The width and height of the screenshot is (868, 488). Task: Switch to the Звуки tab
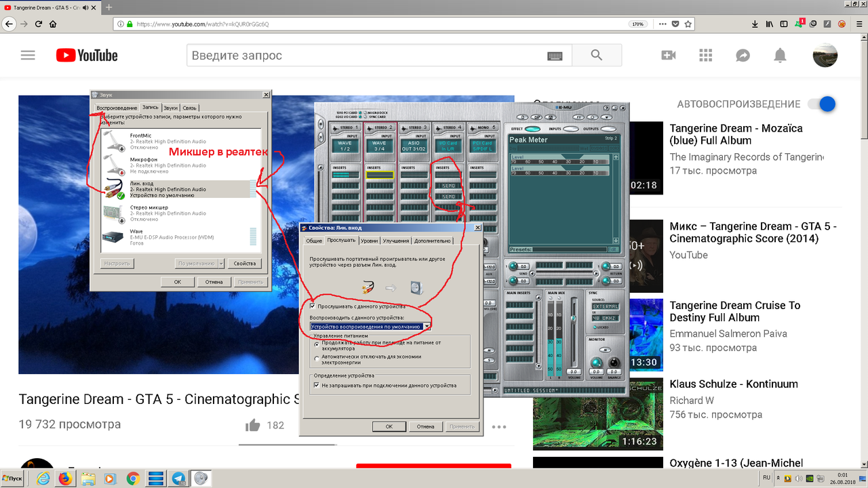click(170, 108)
